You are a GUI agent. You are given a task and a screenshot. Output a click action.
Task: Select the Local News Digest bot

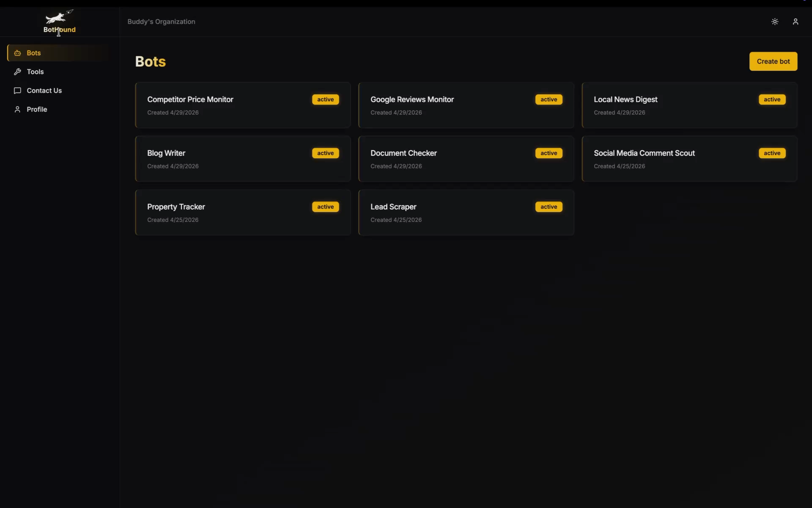[689, 105]
